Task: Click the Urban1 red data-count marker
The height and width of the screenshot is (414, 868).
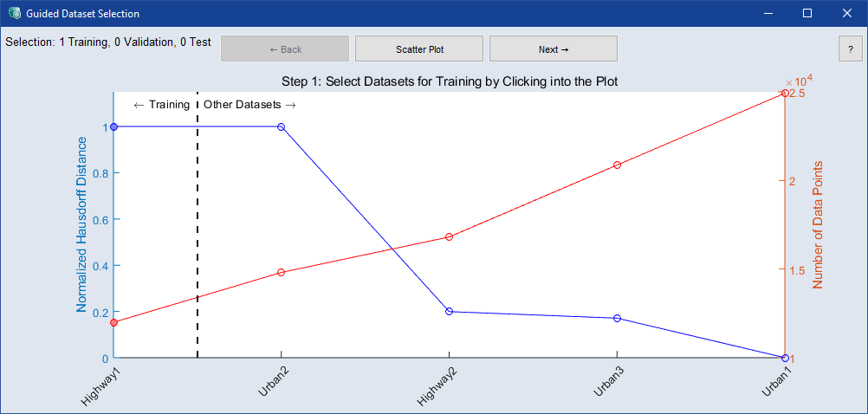Action: tap(784, 93)
